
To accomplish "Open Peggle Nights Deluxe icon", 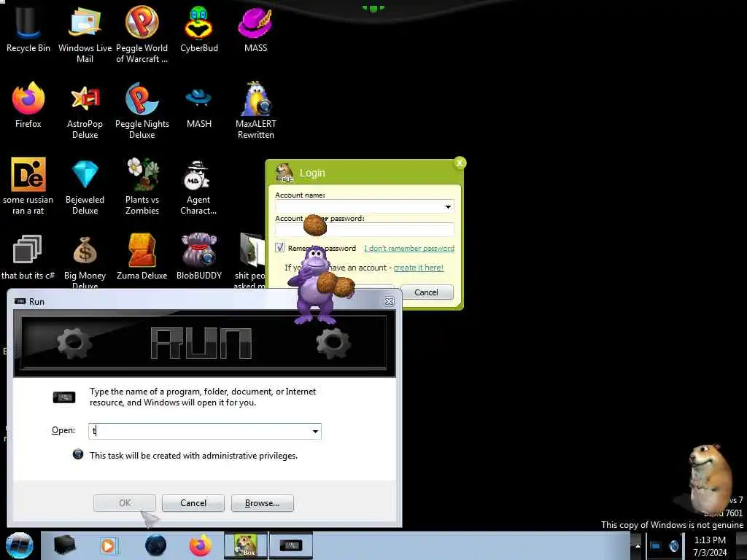I will (142, 111).
